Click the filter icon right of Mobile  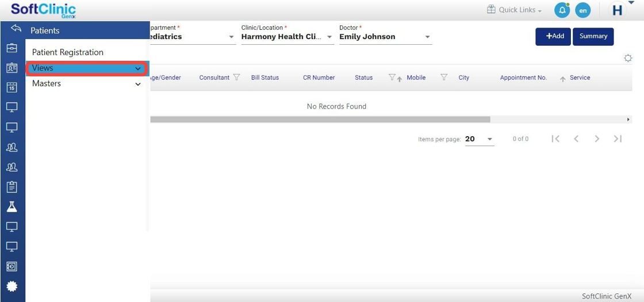point(443,77)
